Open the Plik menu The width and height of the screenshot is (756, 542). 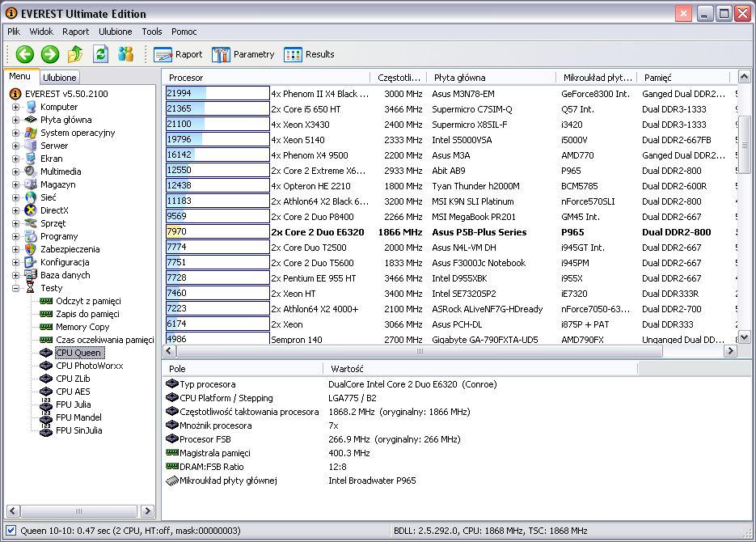(x=14, y=32)
